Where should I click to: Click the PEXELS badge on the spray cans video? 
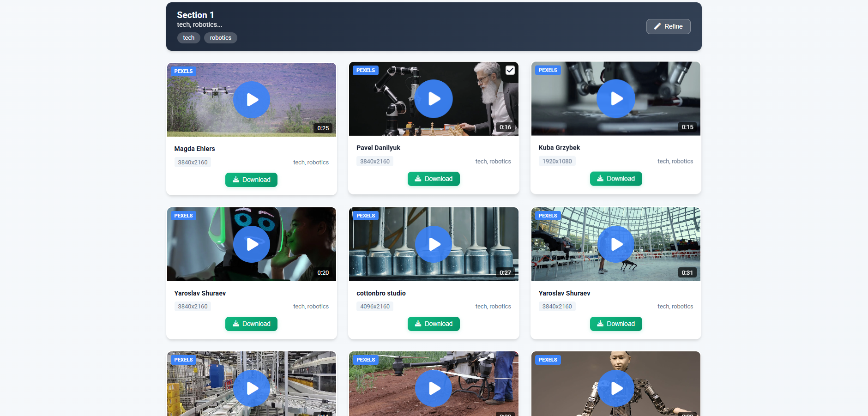pyautogui.click(x=366, y=216)
